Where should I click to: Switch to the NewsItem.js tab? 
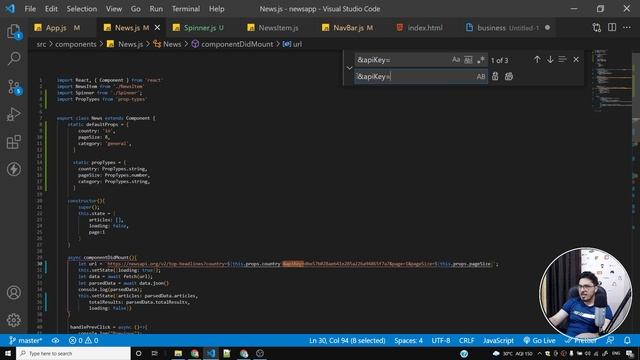pyautogui.click(x=278, y=27)
